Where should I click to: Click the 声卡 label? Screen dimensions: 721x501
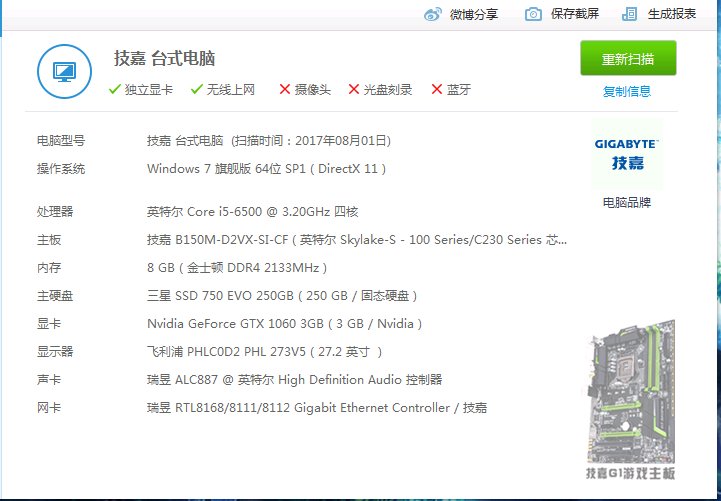point(49,380)
